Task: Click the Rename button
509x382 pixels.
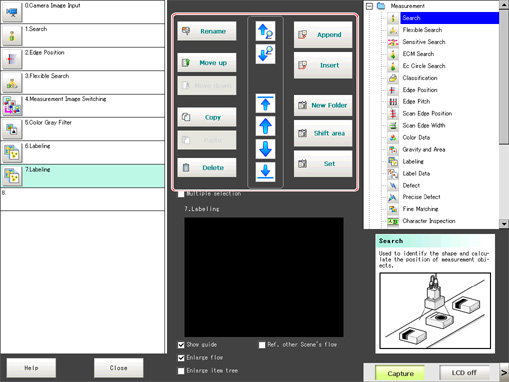Action: tap(207, 31)
